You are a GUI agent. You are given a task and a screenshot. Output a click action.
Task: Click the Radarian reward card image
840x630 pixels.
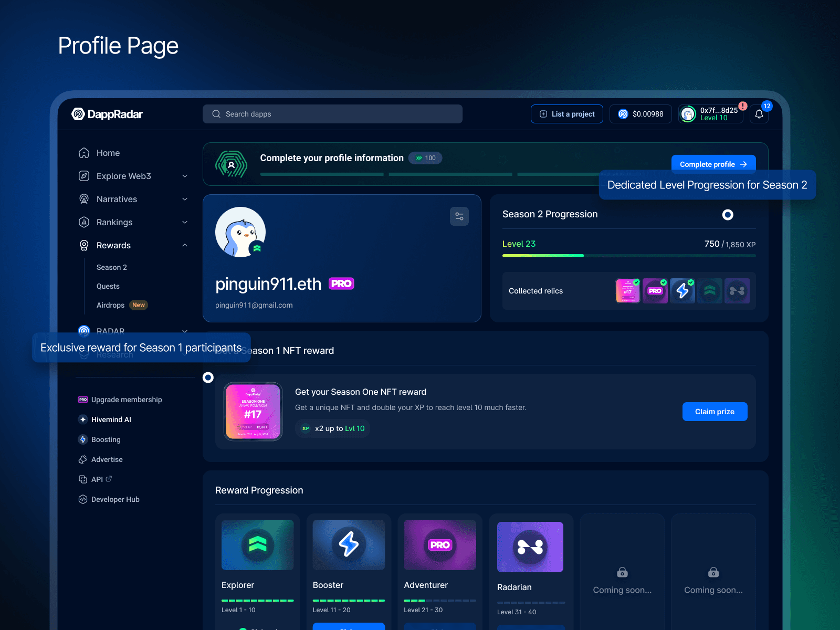[530, 547]
